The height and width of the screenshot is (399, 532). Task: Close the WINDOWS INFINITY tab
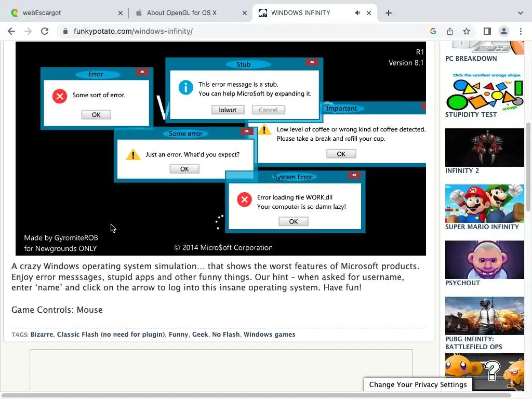coord(369,13)
